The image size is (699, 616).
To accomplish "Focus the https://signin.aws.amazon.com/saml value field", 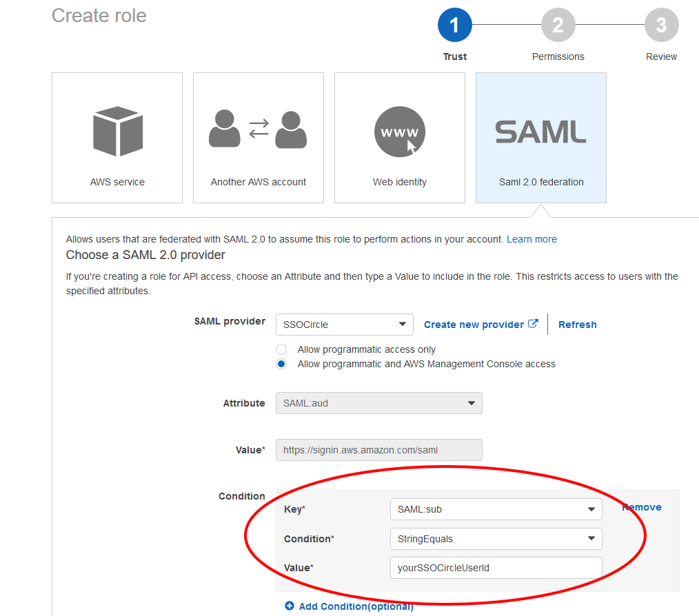I will point(379,450).
